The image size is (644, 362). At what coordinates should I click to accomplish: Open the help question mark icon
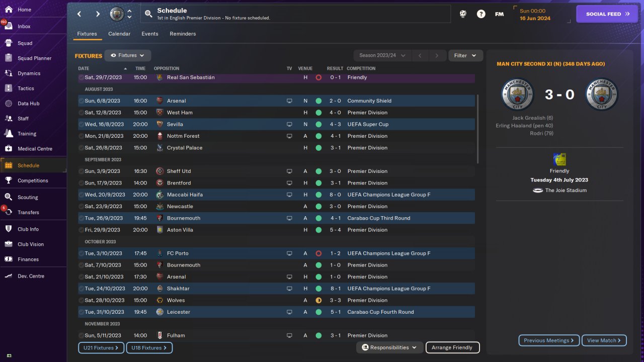[x=481, y=14]
